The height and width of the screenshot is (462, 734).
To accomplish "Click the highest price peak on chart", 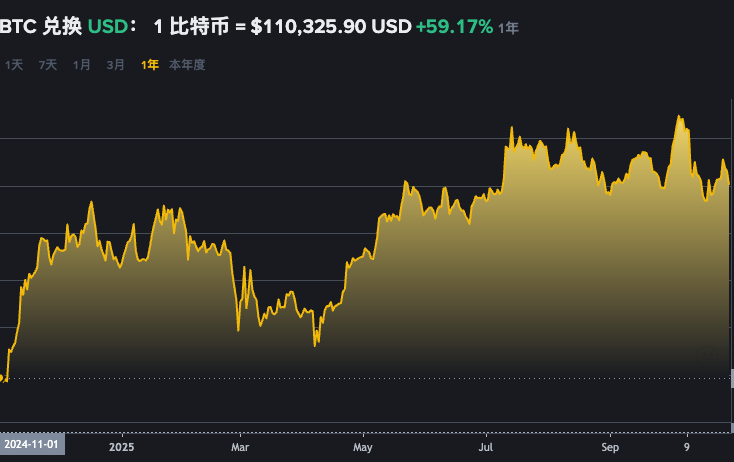I will point(680,117).
